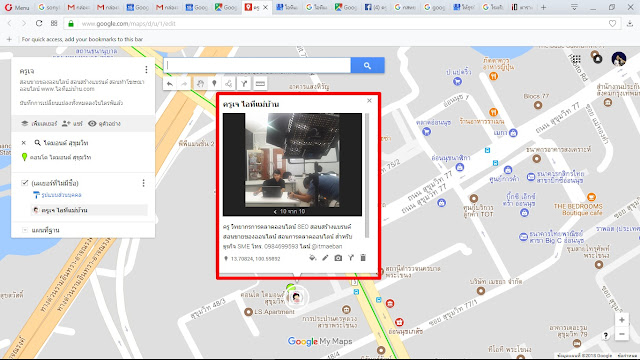640x360 pixels.
Task: Zoom out with the map minus button
Action: (622, 334)
